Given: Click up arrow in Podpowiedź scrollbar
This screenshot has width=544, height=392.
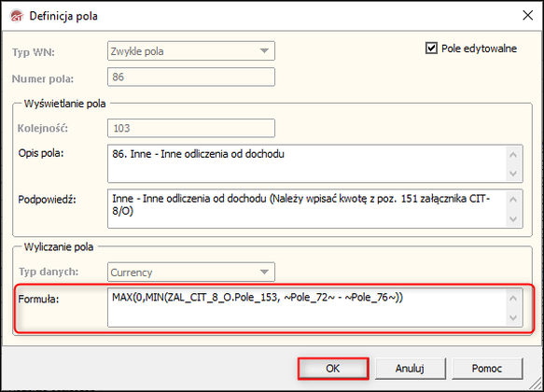Looking at the screenshot, I should click(x=513, y=200).
